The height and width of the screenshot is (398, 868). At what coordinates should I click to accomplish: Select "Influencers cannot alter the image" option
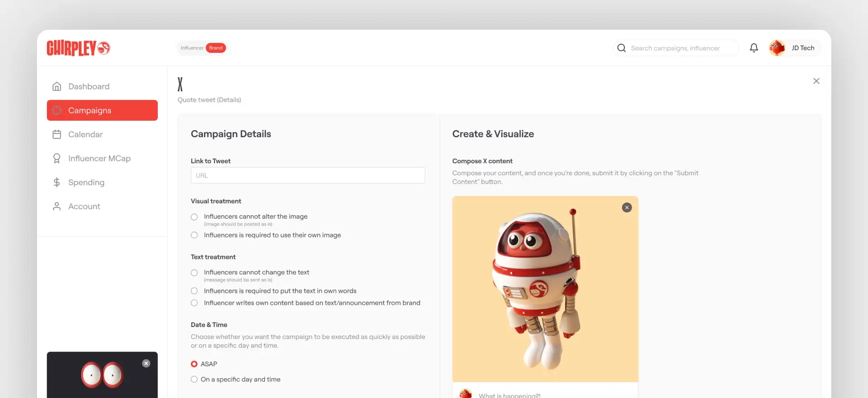[x=194, y=217]
